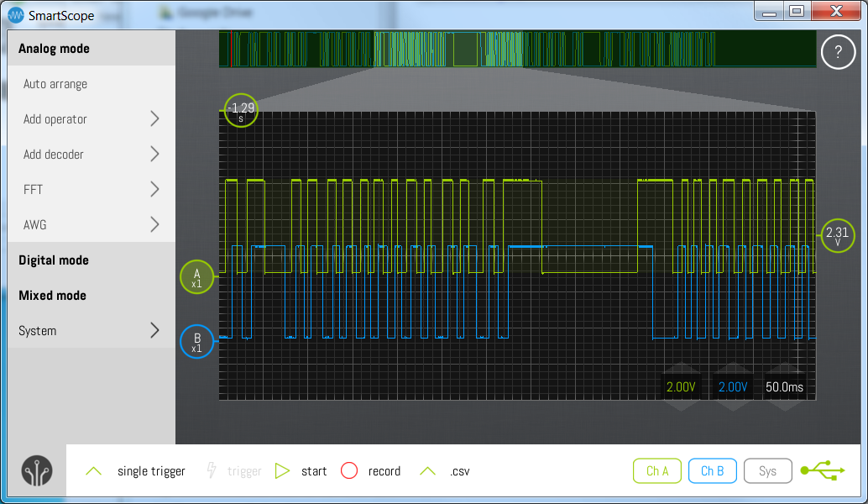Maximize the SmartScope window

797,11
